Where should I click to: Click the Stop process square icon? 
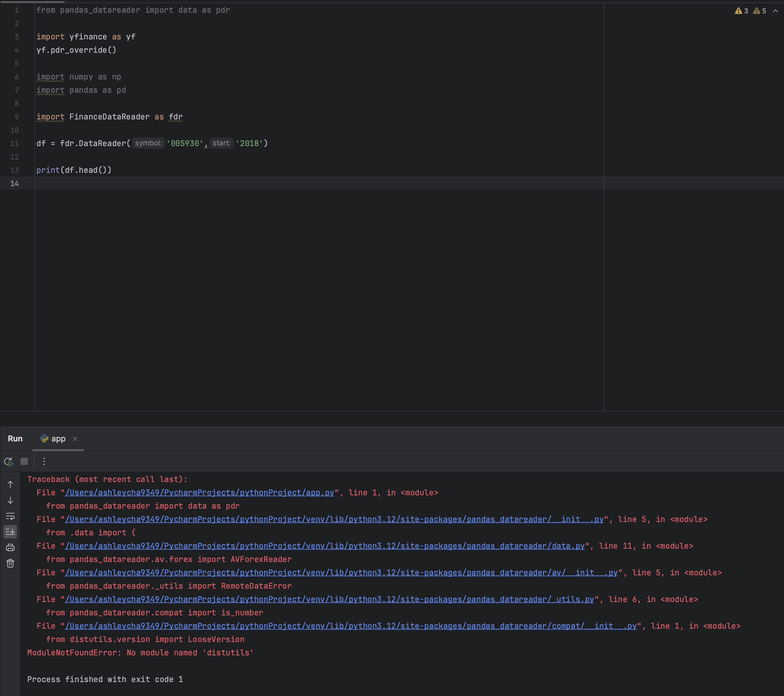(24, 461)
